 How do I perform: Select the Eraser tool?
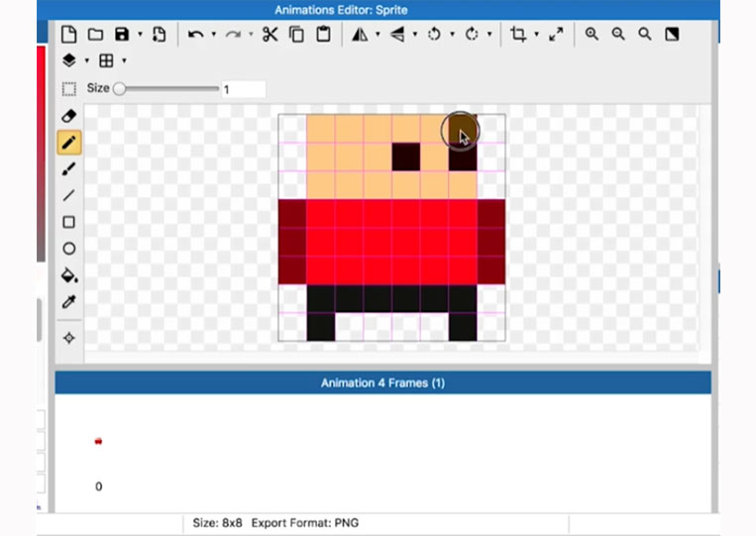69,116
